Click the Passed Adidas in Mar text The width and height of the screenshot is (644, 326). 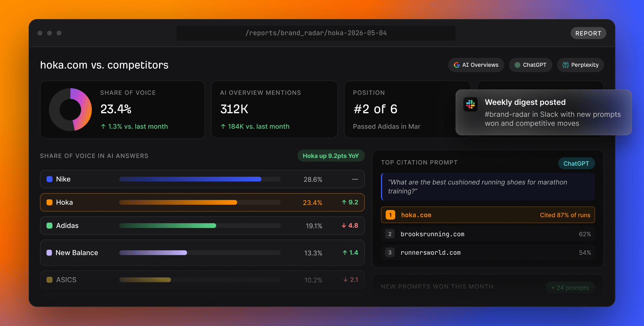pyautogui.click(x=386, y=126)
